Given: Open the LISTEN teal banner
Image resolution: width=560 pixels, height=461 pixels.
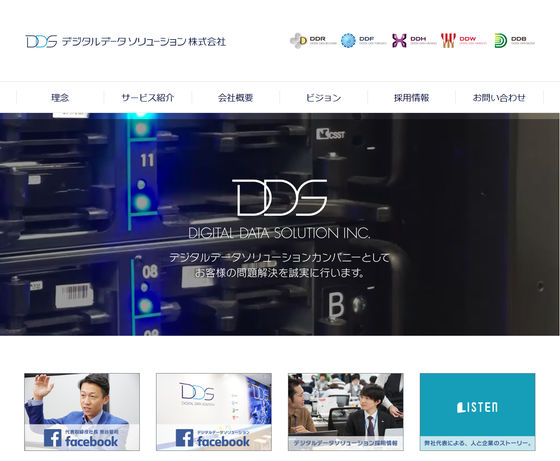Looking at the screenshot, I should pyautogui.click(x=478, y=412).
